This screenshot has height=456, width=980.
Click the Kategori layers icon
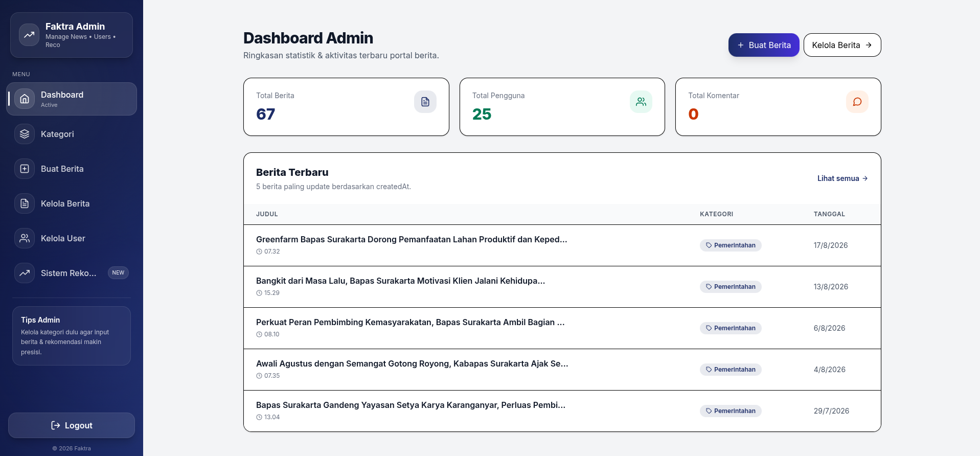click(25, 134)
